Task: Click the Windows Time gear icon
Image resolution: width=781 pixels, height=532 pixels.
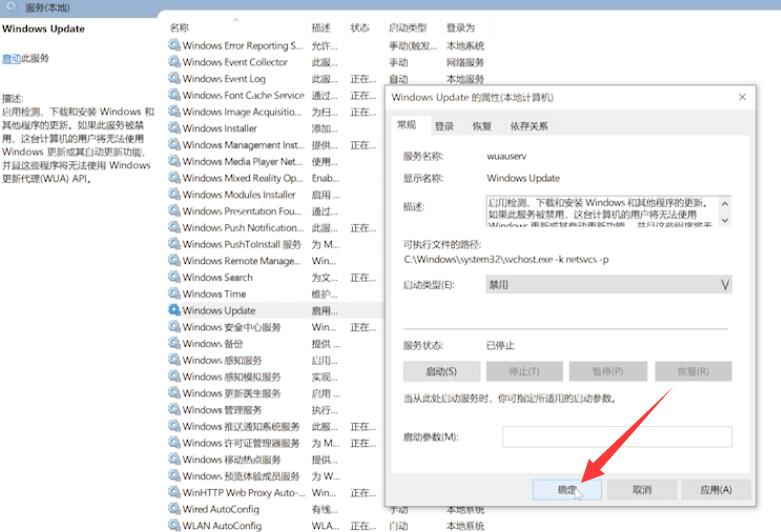Action: (174, 293)
